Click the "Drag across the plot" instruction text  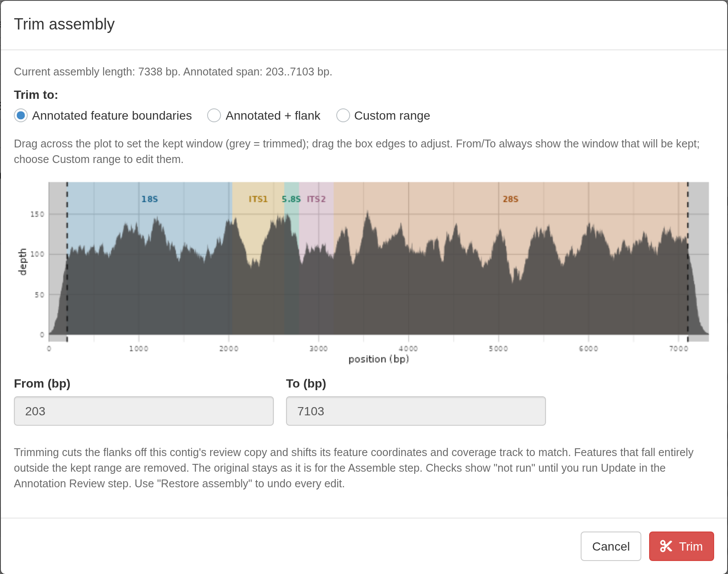coord(357,151)
